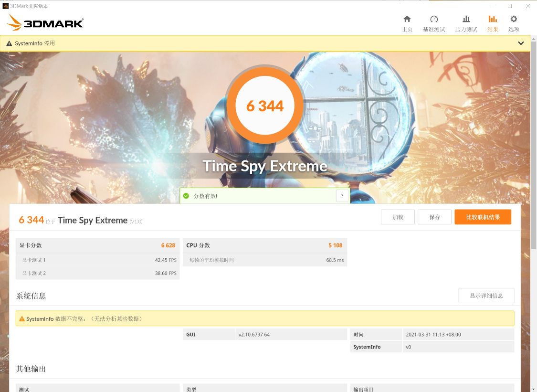Click the 3DMark logo

point(45,22)
